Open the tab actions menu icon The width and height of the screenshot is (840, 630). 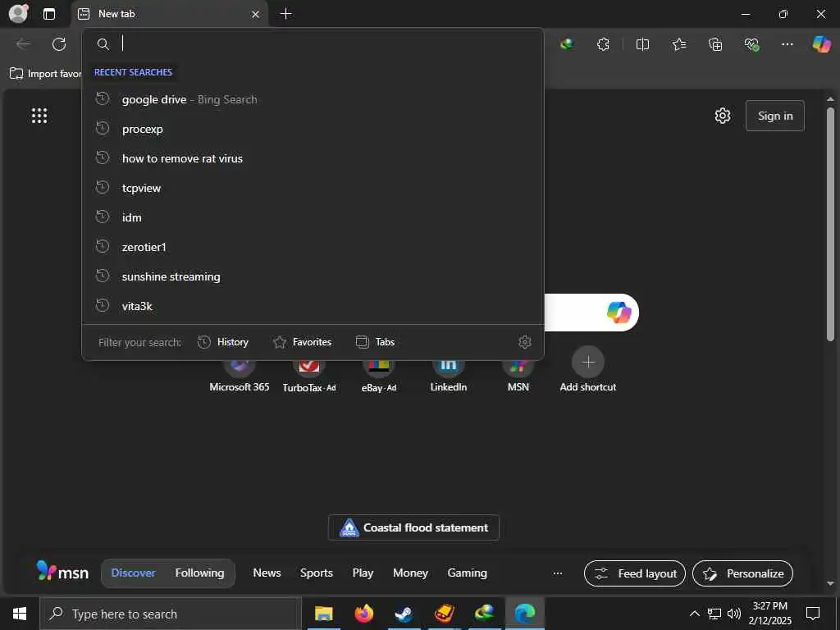coord(48,14)
